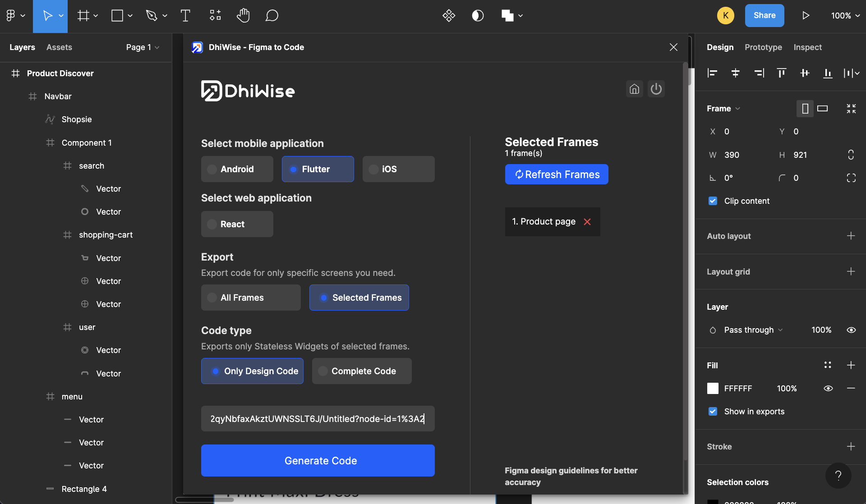Click the DhiWise power logout icon

pyautogui.click(x=656, y=89)
